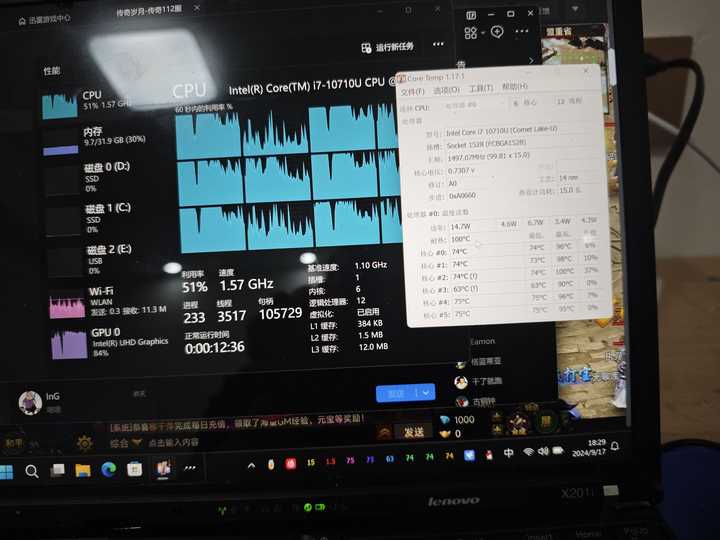
Task: Open chat window three-dot menu
Action: coord(522,31)
